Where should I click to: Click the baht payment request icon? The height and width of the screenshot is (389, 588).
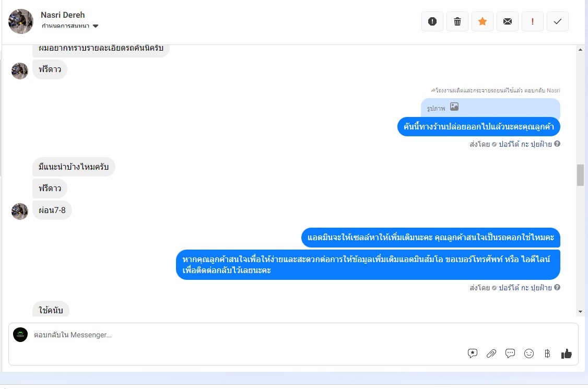pyautogui.click(x=547, y=353)
